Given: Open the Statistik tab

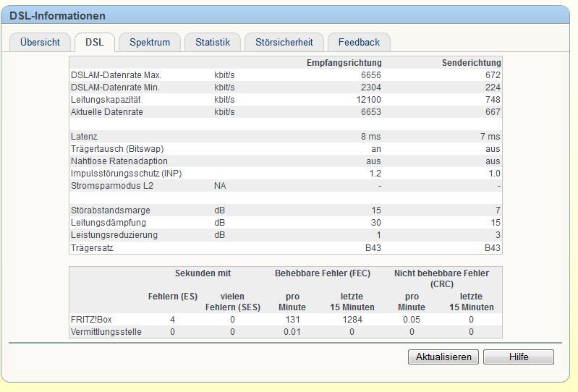Looking at the screenshot, I should (x=213, y=43).
